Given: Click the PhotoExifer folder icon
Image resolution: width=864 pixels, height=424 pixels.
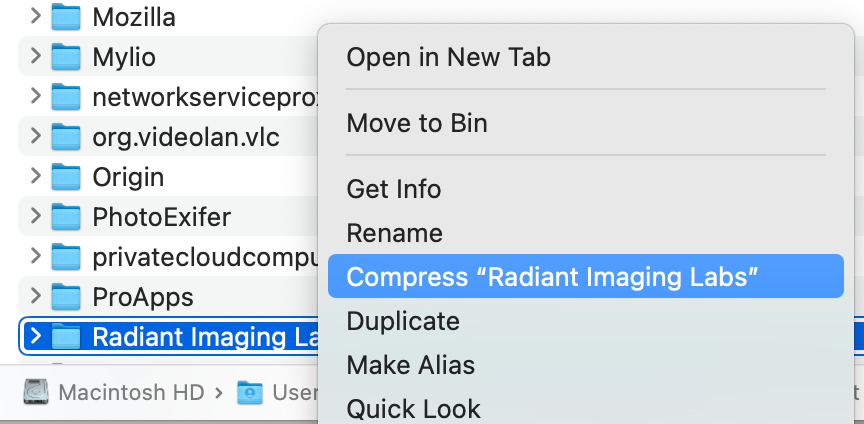Looking at the screenshot, I should tap(66, 217).
